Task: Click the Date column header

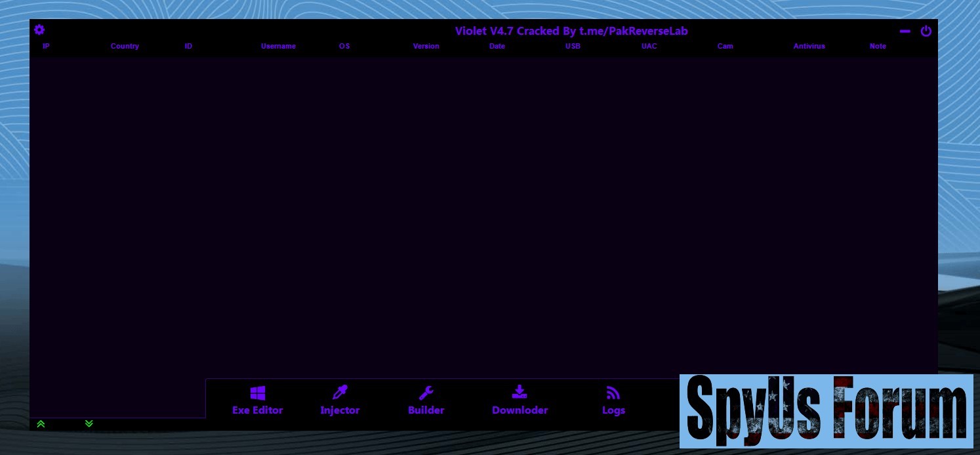Action: tap(497, 47)
